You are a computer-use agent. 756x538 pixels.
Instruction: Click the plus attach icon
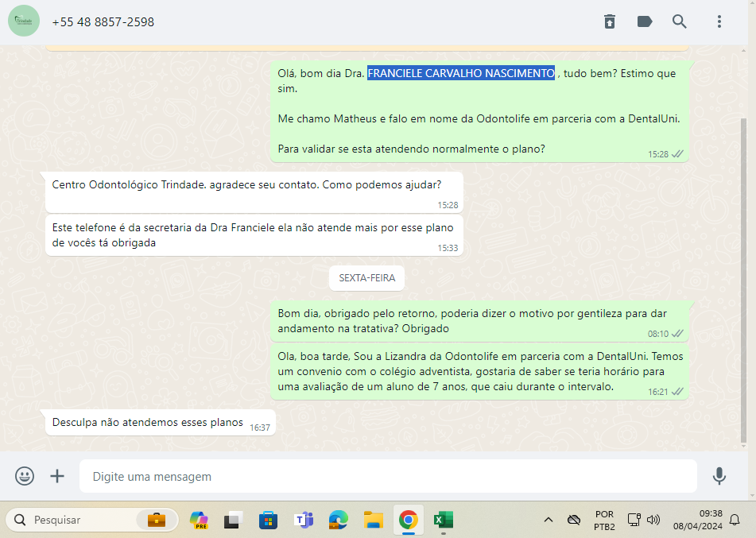pos(57,476)
